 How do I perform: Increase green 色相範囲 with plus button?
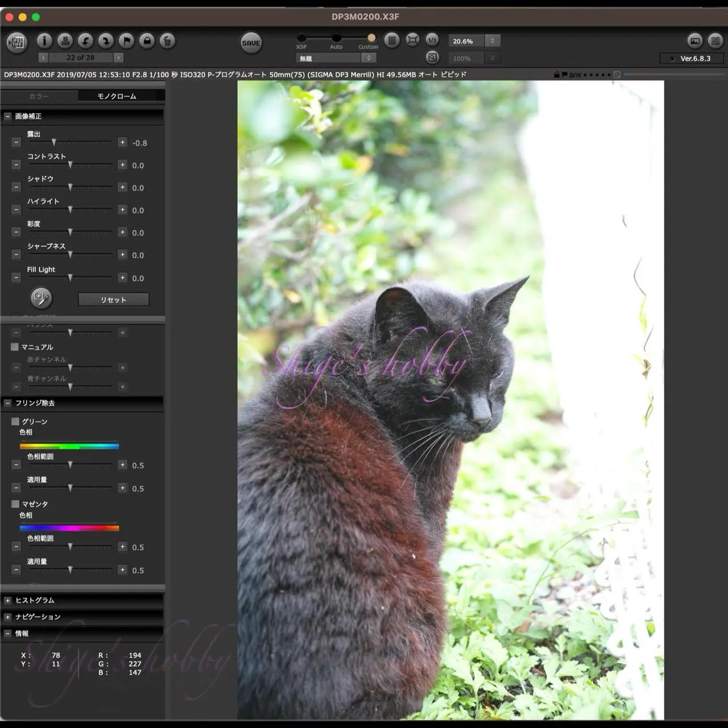122,465
